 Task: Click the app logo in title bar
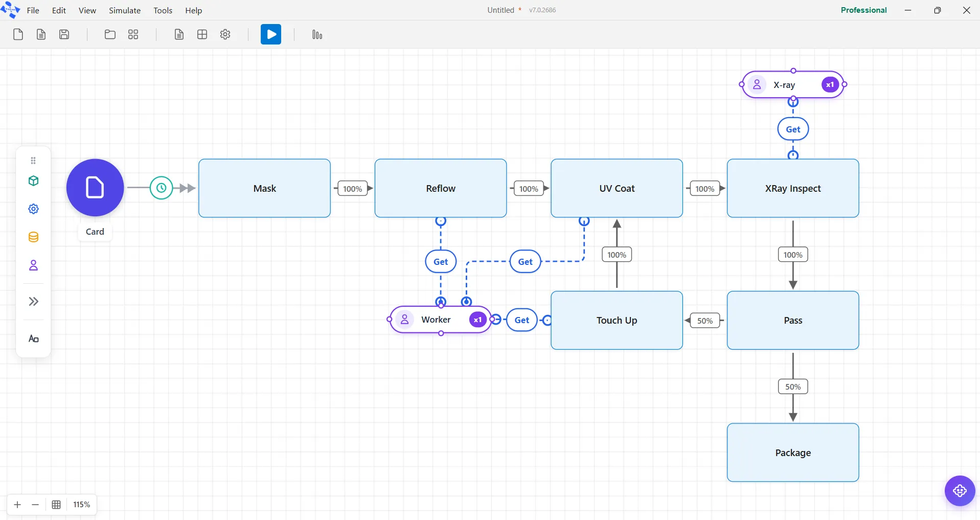[11, 10]
